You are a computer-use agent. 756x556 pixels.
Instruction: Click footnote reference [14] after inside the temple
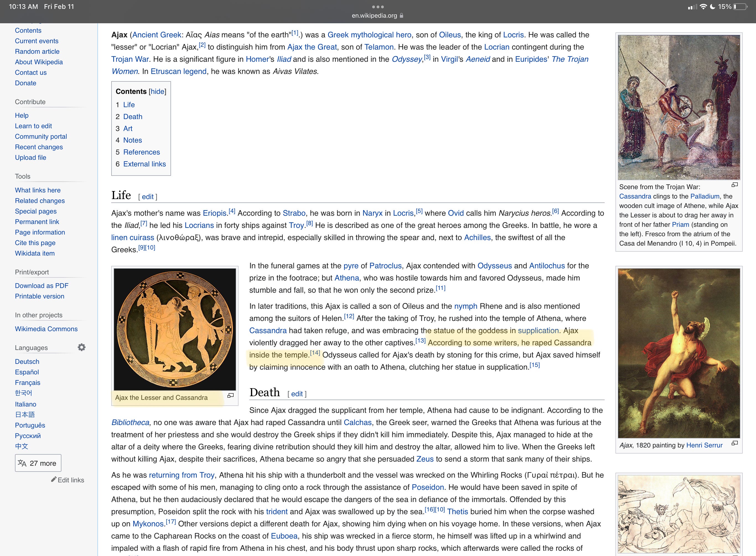315,353
